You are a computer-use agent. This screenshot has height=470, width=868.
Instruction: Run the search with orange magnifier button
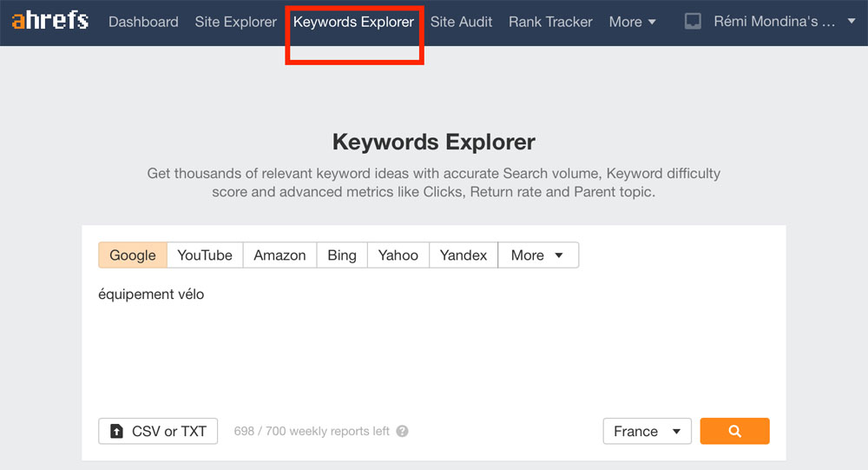click(734, 431)
